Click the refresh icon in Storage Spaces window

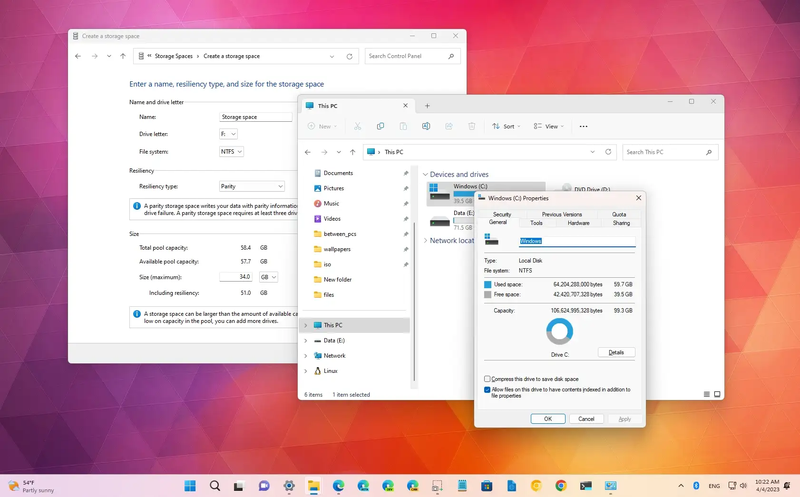(x=349, y=56)
